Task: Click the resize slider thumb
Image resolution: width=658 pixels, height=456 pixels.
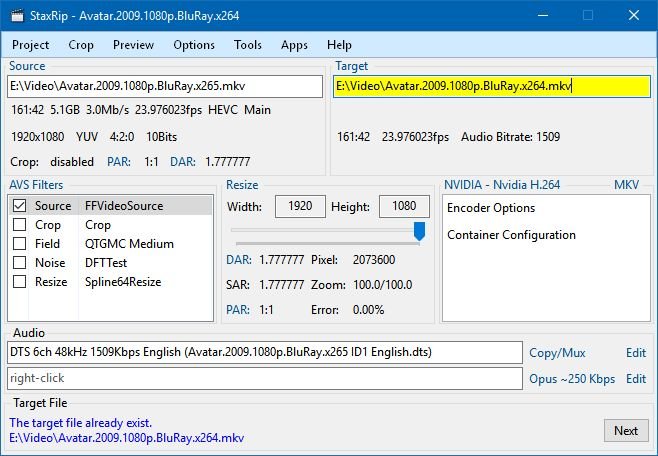Action: pyautogui.click(x=419, y=231)
